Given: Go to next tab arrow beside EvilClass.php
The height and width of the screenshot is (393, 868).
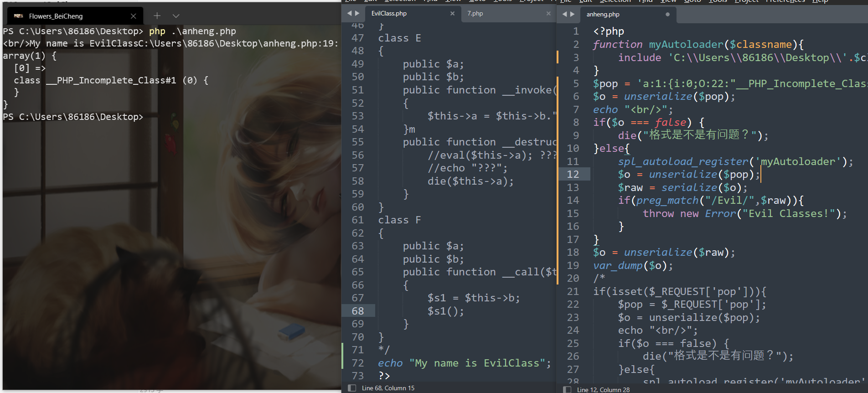Looking at the screenshot, I should tap(357, 14).
